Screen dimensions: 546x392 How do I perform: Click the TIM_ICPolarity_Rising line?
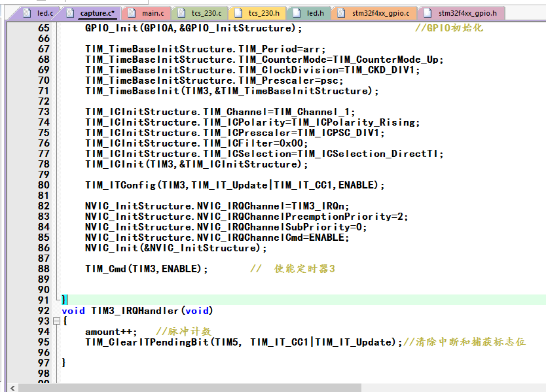pyautogui.click(x=253, y=122)
